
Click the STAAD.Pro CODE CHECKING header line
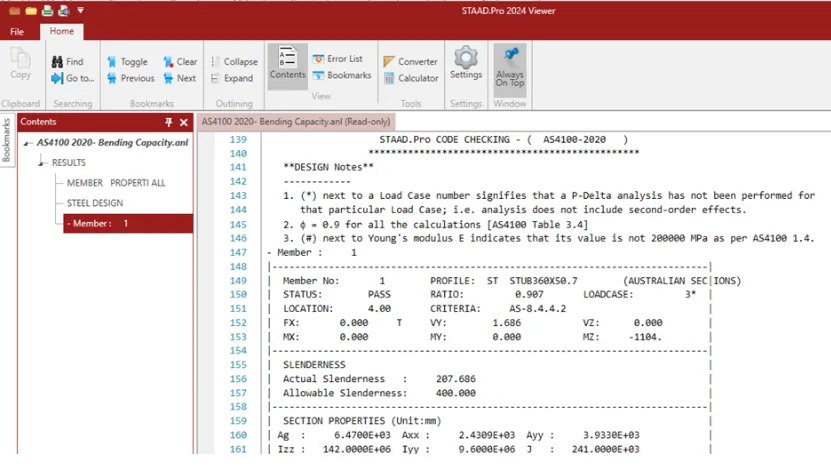503,139
